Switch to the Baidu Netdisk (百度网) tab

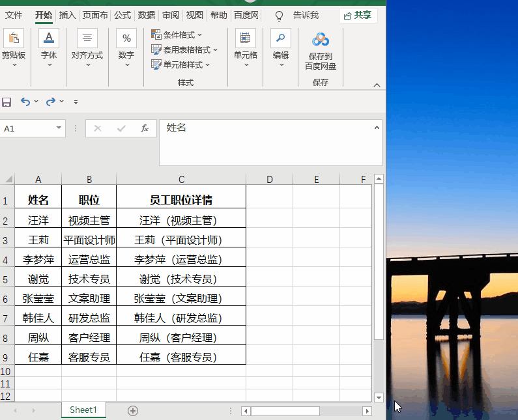click(x=246, y=15)
